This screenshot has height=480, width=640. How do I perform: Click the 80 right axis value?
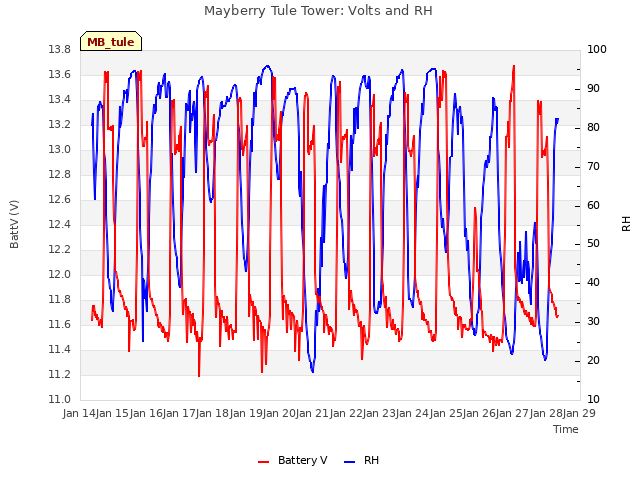pos(593,128)
